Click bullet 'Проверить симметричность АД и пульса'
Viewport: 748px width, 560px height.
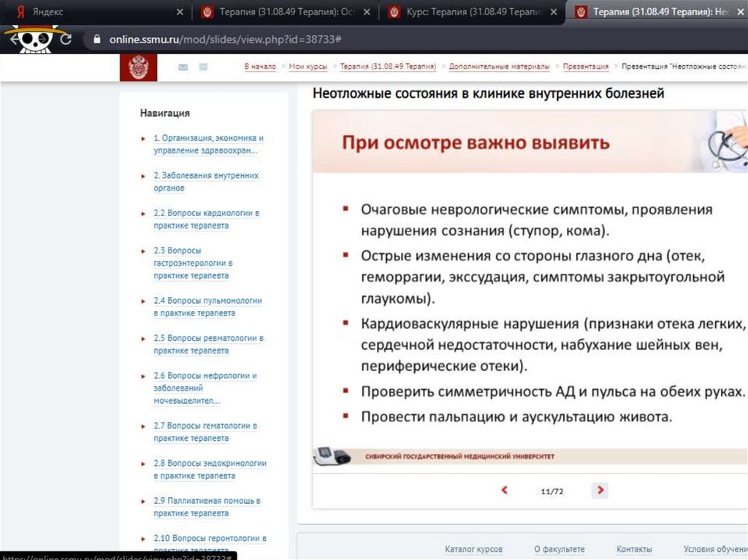coord(552,391)
